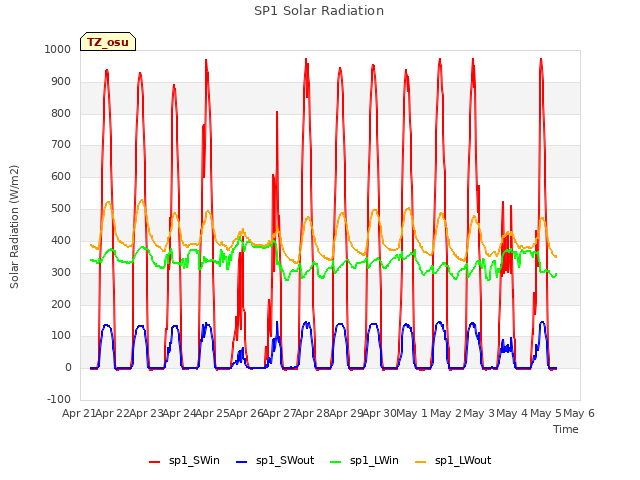The height and width of the screenshot is (480, 640).
Task: Click the May 5 x-axis label
Action: click(x=546, y=413)
